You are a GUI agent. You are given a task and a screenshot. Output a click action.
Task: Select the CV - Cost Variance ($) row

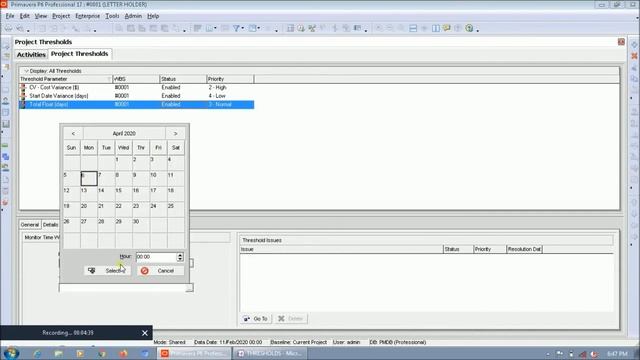[136, 87]
